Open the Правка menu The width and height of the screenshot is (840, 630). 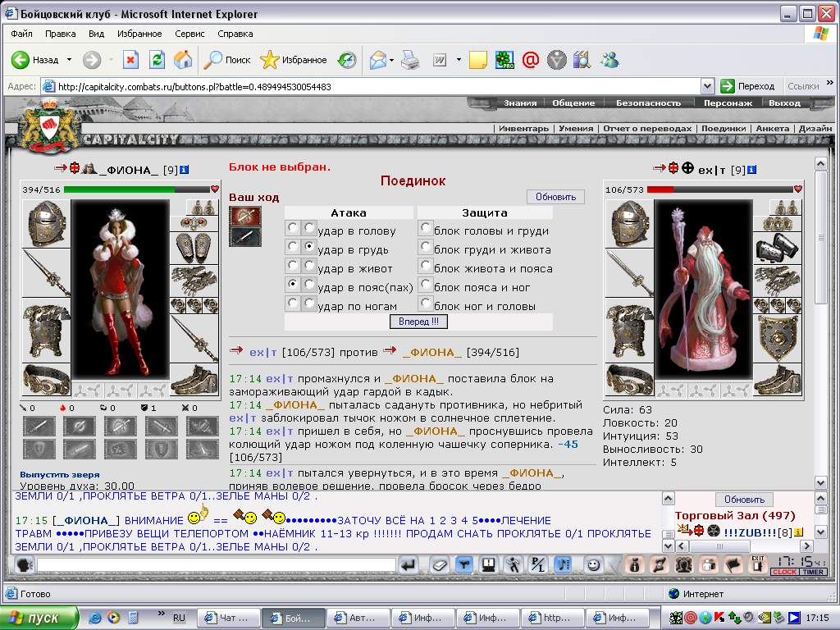click(60, 34)
